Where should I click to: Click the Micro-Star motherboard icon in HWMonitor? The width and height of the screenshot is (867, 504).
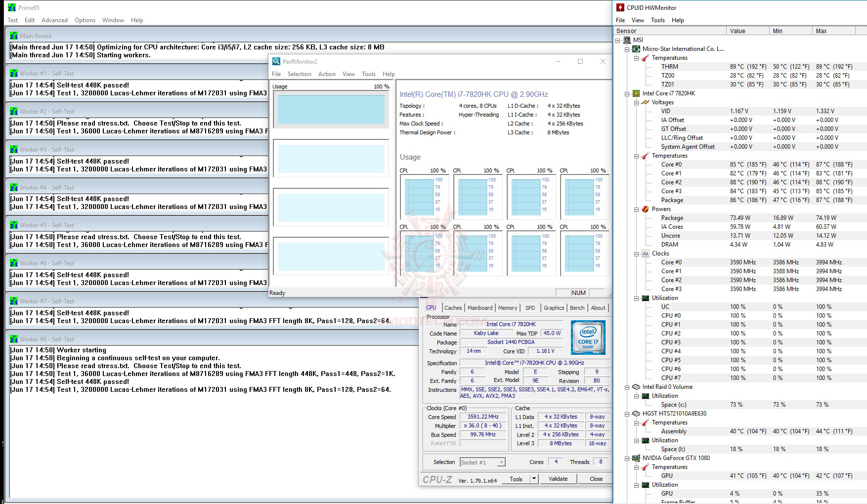pyautogui.click(x=636, y=49)
